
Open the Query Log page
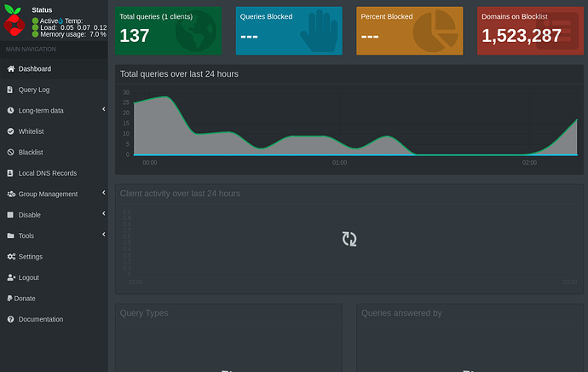coord(54,90)
